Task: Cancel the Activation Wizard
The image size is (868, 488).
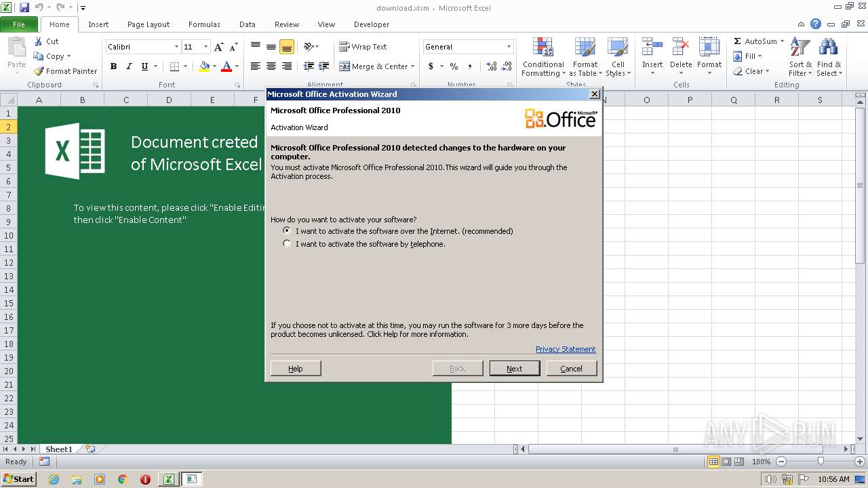Action: click(572, 369)
